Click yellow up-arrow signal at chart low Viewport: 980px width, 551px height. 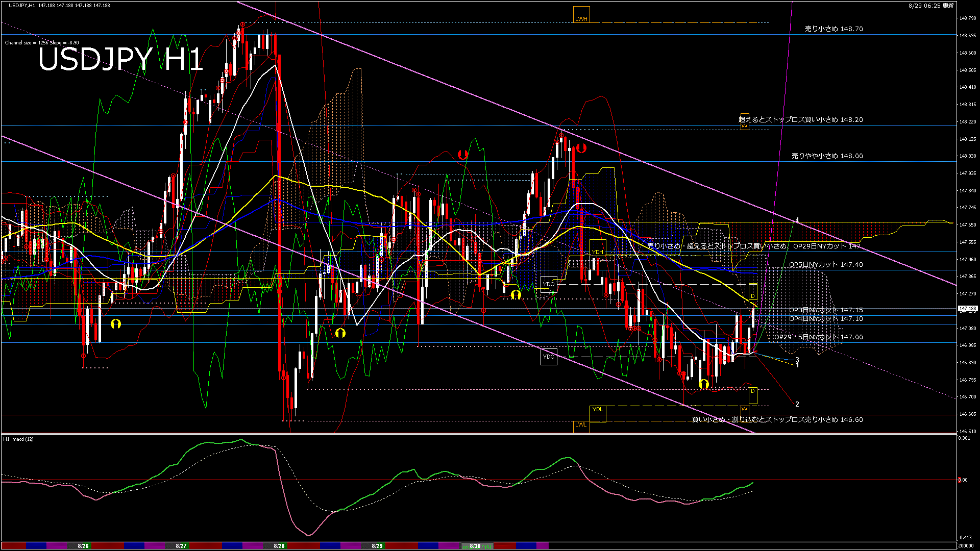(704, 384)
